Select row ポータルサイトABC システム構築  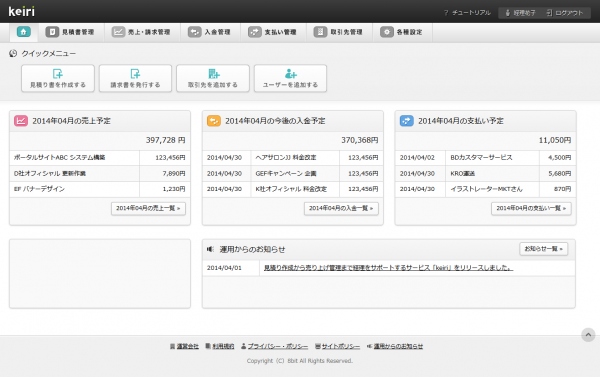100,157
